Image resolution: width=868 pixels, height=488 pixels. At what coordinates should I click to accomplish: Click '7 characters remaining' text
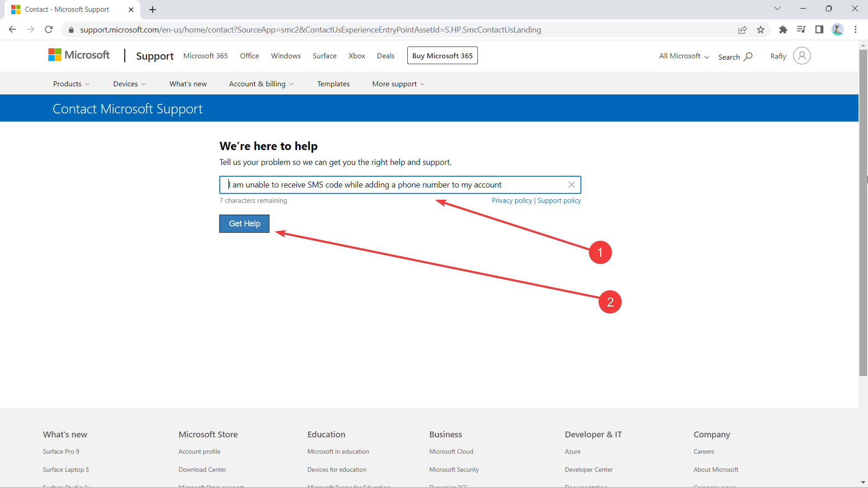(x=253, y=201)
